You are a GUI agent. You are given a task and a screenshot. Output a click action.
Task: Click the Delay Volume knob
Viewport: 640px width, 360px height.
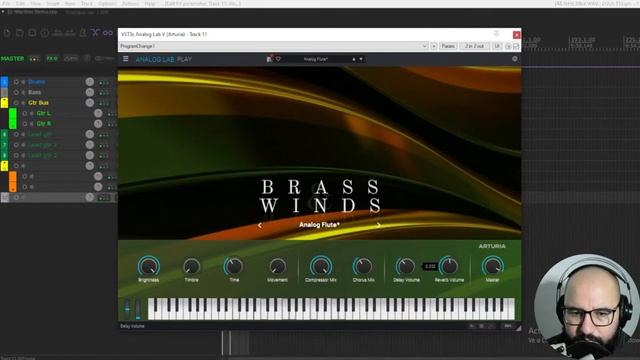tap(405, 266)
